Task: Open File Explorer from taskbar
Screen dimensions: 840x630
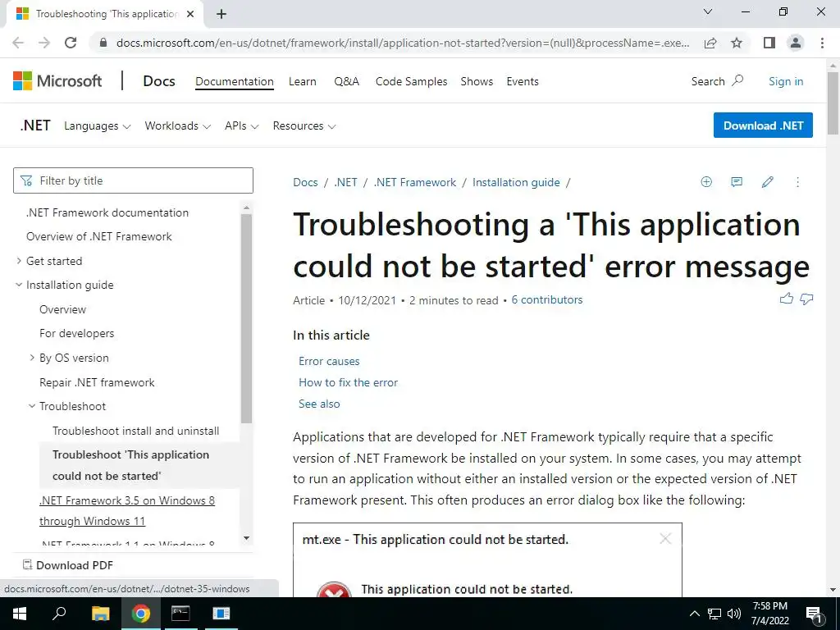Action: pyautogui.click(x=101, y=614)
